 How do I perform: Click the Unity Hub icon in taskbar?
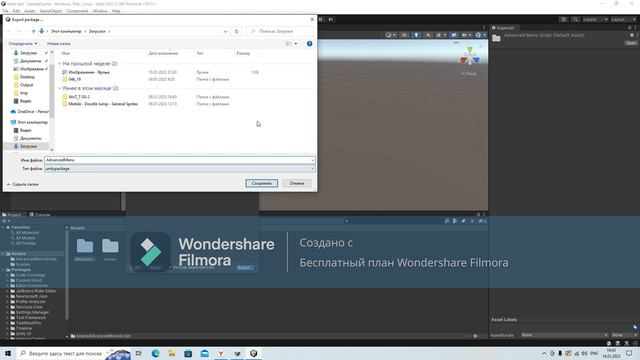(253, 353)
